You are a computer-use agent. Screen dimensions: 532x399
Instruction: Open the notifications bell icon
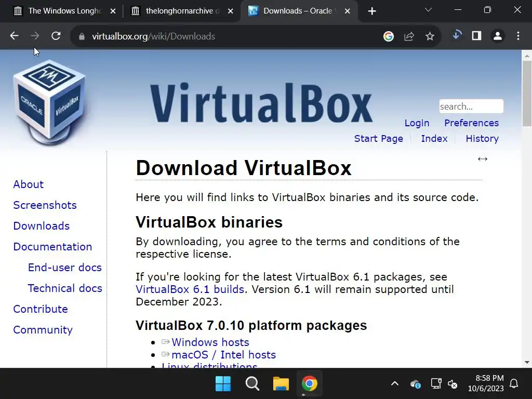tap(514, 384)
